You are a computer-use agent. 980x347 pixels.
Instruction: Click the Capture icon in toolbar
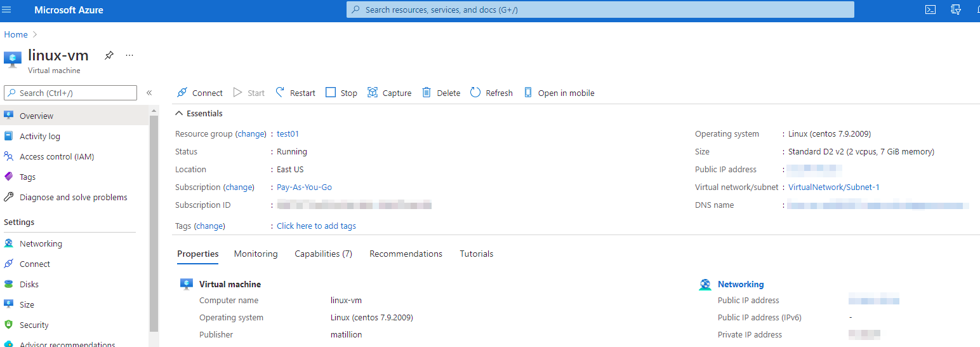click(x=373, y=93)
